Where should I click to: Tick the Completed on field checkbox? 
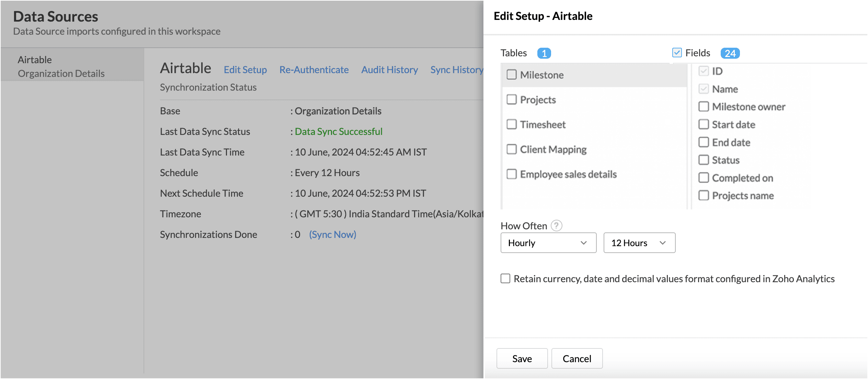[704, 178]
